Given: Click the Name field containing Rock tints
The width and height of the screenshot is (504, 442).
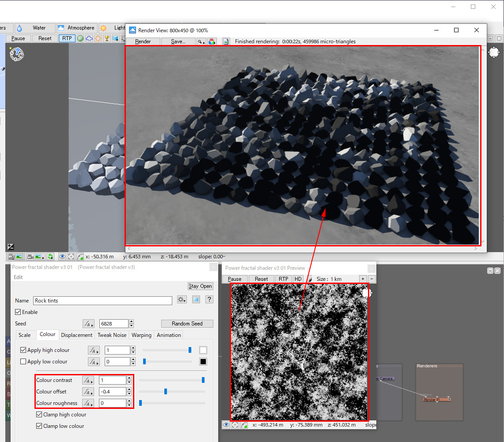Looking at the screenshot, I should [x=102, y=301].
